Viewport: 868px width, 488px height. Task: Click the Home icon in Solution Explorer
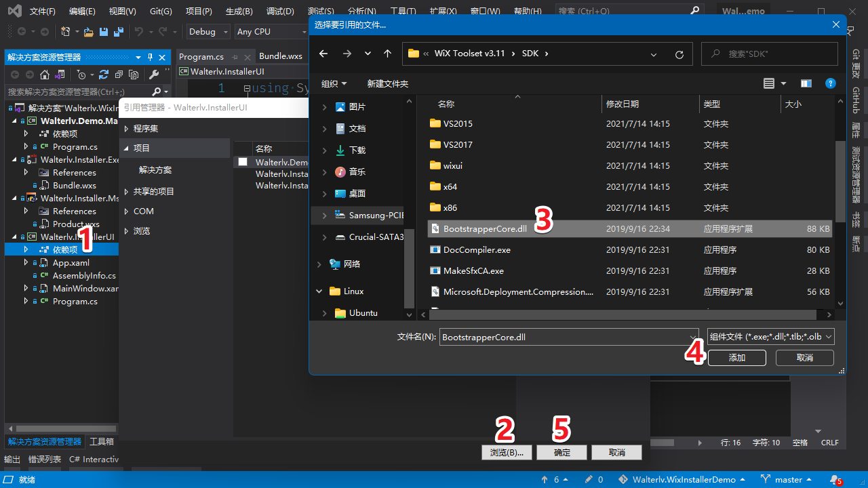click(x=45, y=75)
